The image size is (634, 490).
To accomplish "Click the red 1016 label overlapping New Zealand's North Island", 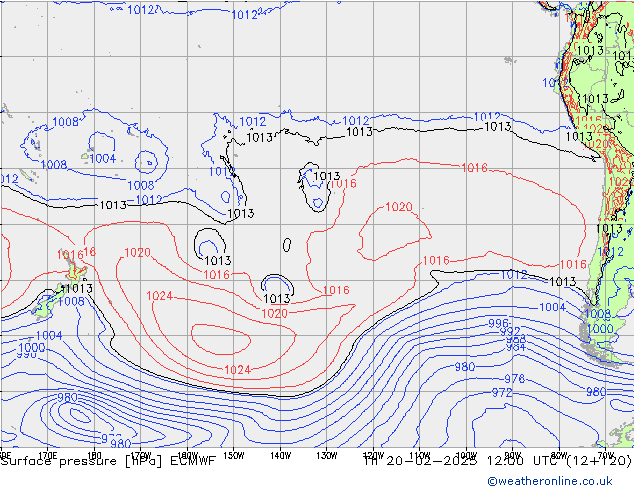I will [x=70, y=255].
